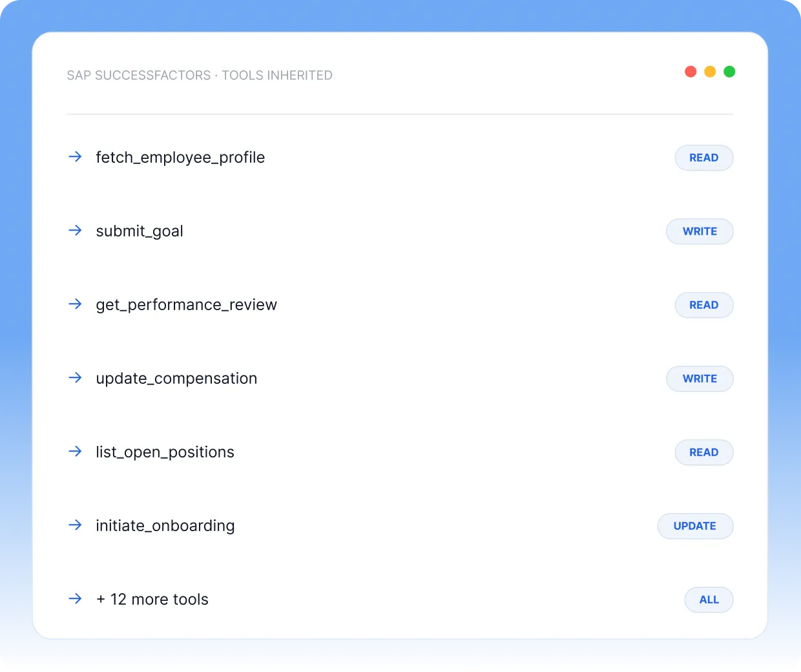Viewport: 801px width, 672px height.
Task: Open the update_compensation tool name
Action: [x=176, y=379]
